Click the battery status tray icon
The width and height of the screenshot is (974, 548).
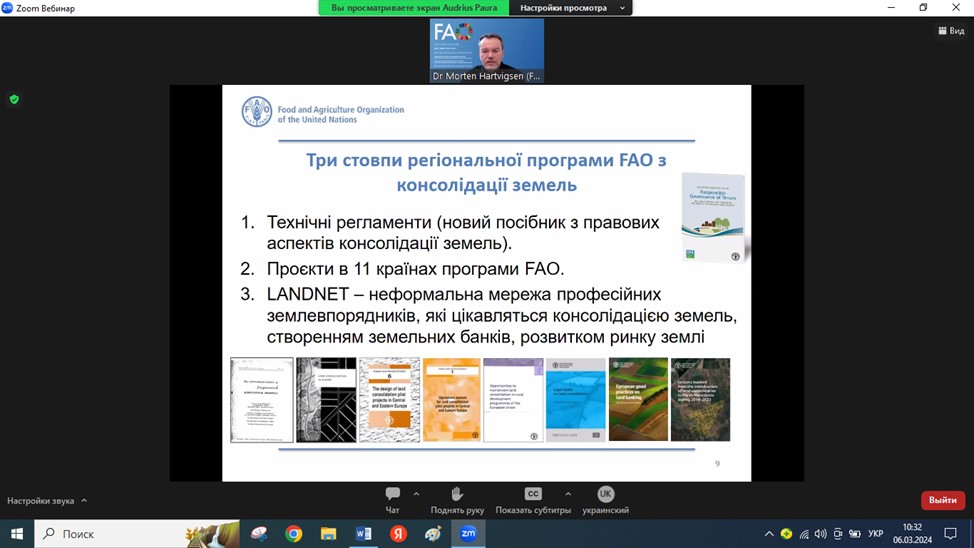tap(855, 534)
